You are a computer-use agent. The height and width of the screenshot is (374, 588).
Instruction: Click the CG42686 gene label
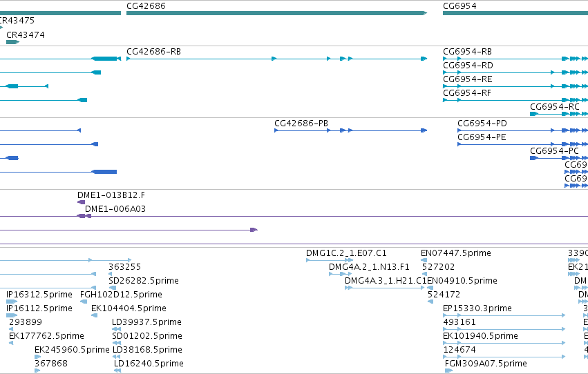(x=146, y=6)
